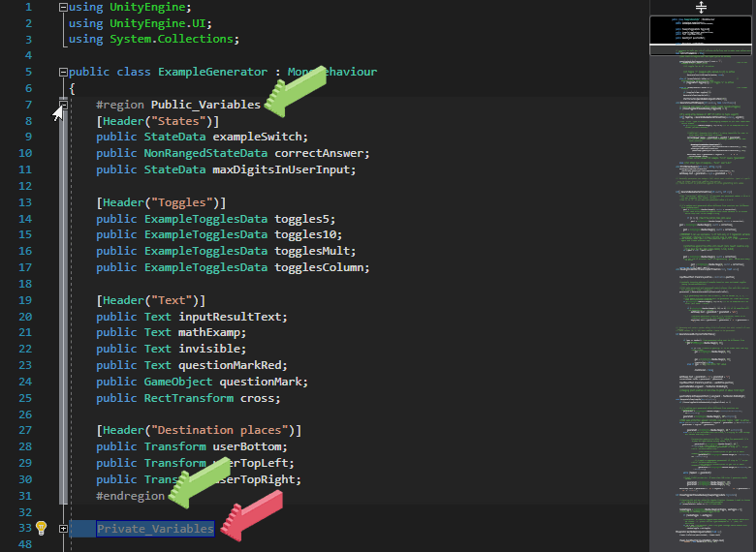Click line number 26

coord(25,414)
